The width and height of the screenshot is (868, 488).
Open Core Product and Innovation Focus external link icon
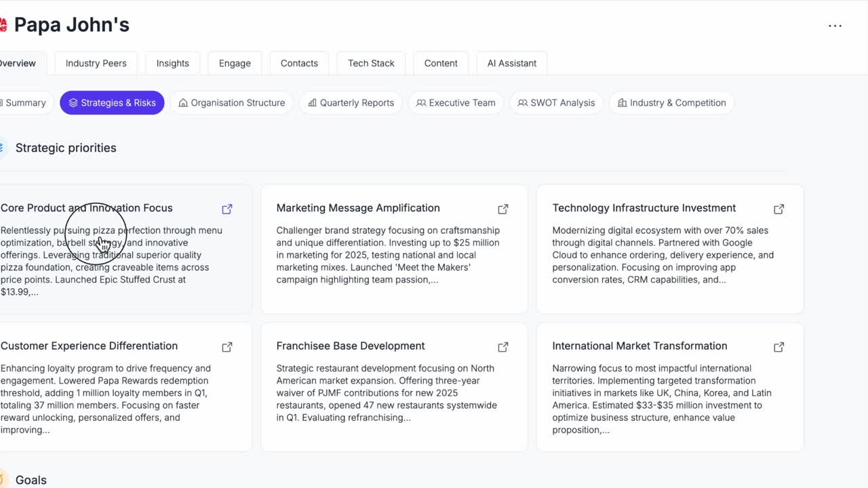(x=227, y=209)
